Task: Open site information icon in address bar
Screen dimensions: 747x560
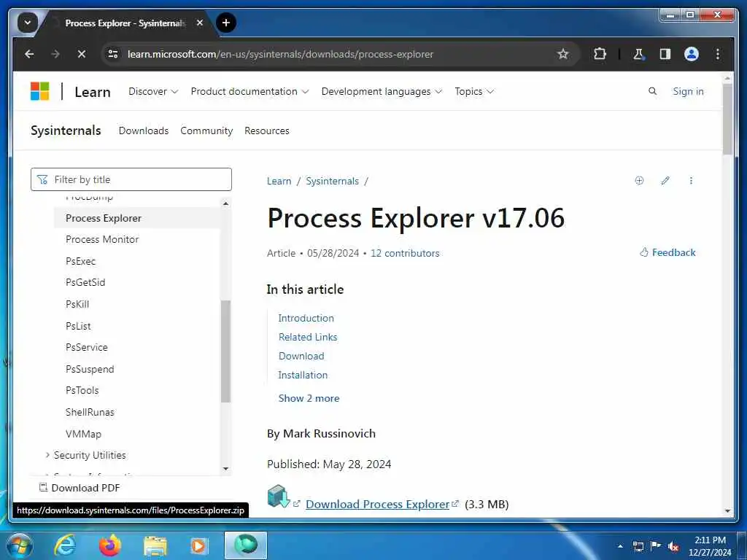Action: [113, 54]
